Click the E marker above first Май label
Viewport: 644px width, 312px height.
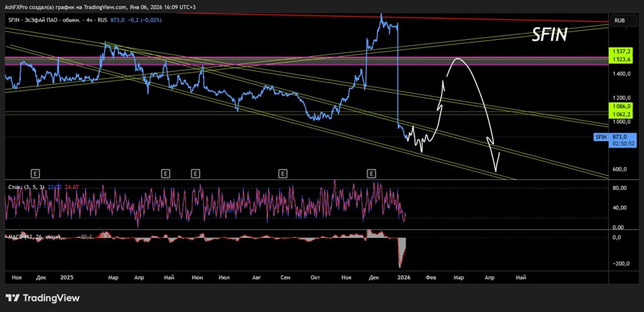pyautogui.click(x=166, y=174)
